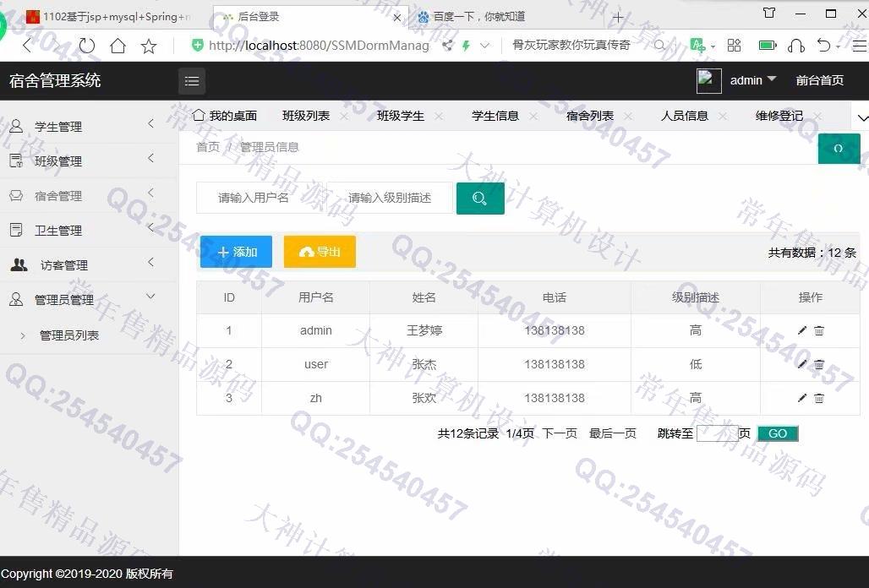Click the GO pagination button
Image resolution: width=869 pixels, height=588 pixels.
pyautogui.click(x=778, y=433)
